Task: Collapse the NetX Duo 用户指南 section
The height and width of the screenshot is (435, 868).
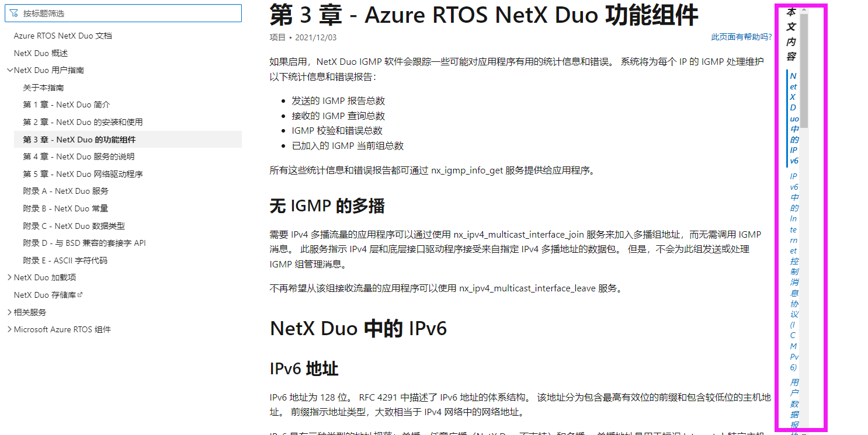Action: [x=9, y=70]
